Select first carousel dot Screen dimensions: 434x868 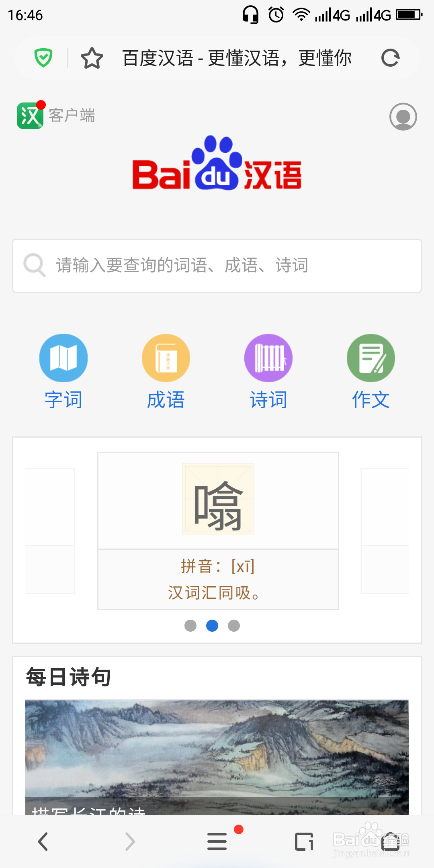(x=190, y=626)
